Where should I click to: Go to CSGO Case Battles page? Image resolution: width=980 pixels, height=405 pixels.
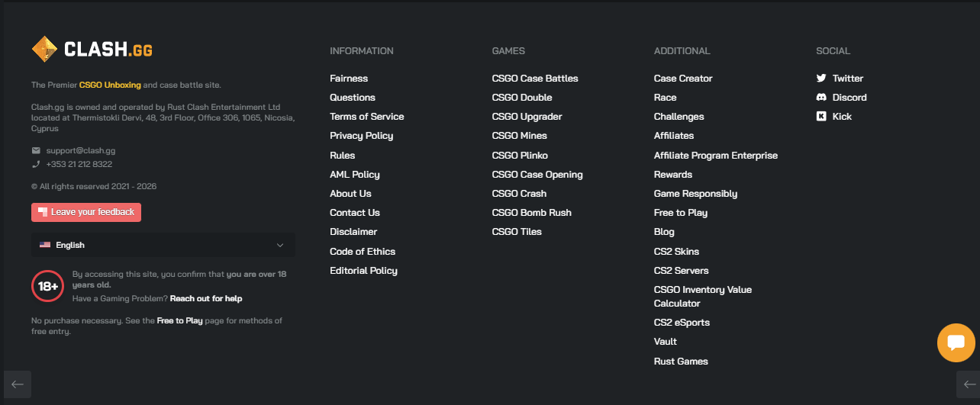[x=535, y=79]
